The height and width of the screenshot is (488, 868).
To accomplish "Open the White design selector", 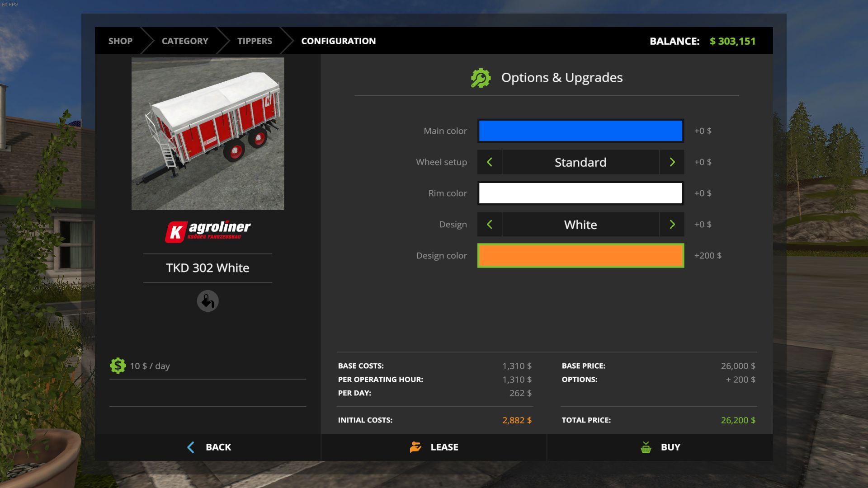I will [x=580, y=225].
